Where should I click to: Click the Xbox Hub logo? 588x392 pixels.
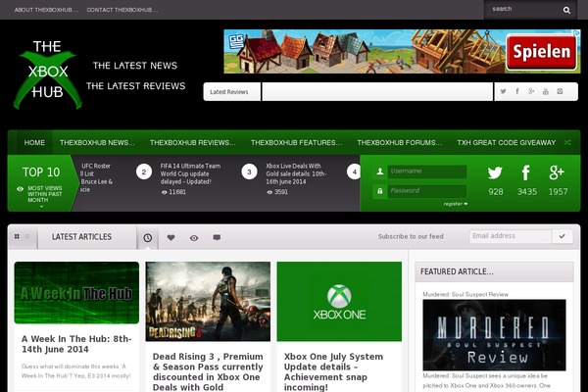point(48,74)
